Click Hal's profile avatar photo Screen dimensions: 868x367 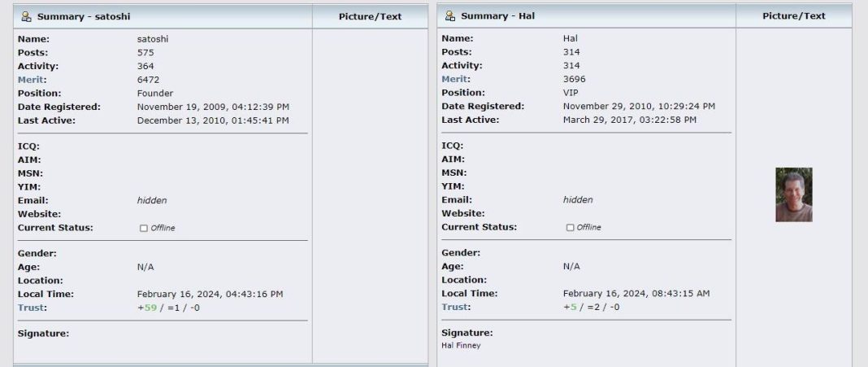(793, 194)
